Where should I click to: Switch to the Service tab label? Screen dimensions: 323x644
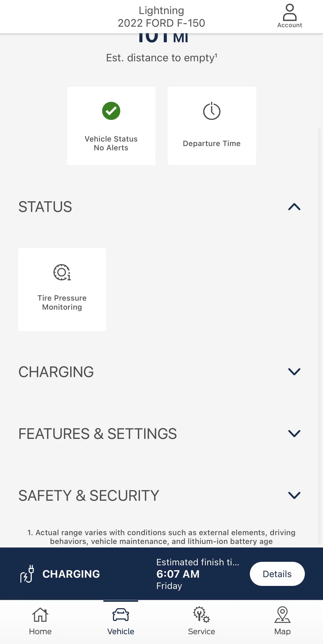201,631
